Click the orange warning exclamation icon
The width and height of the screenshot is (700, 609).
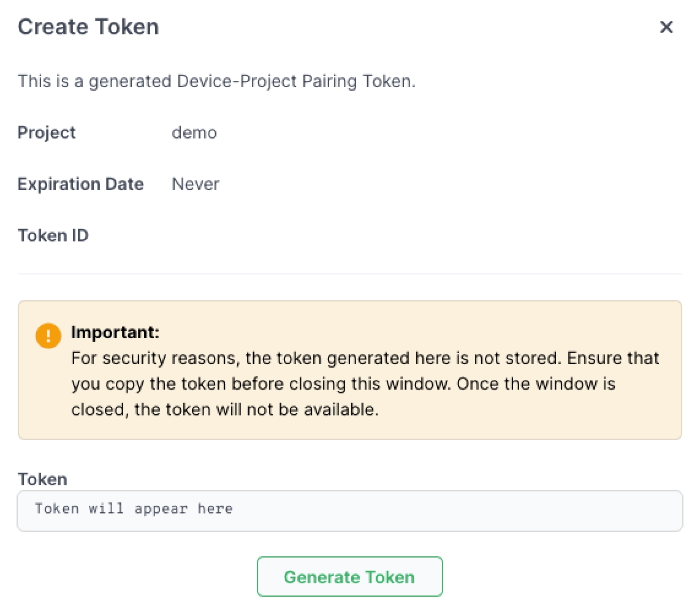point(48,336)
